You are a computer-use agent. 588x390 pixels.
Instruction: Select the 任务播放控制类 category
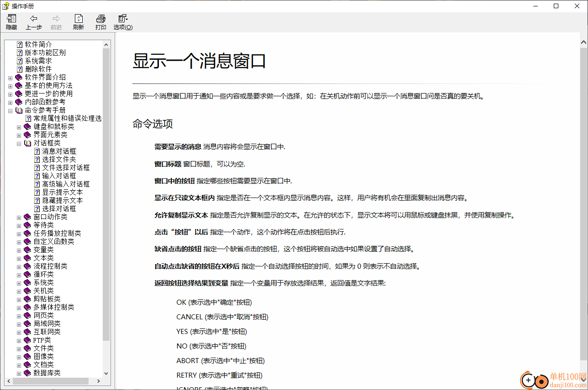pyautogui.click(x=57, y=233)
